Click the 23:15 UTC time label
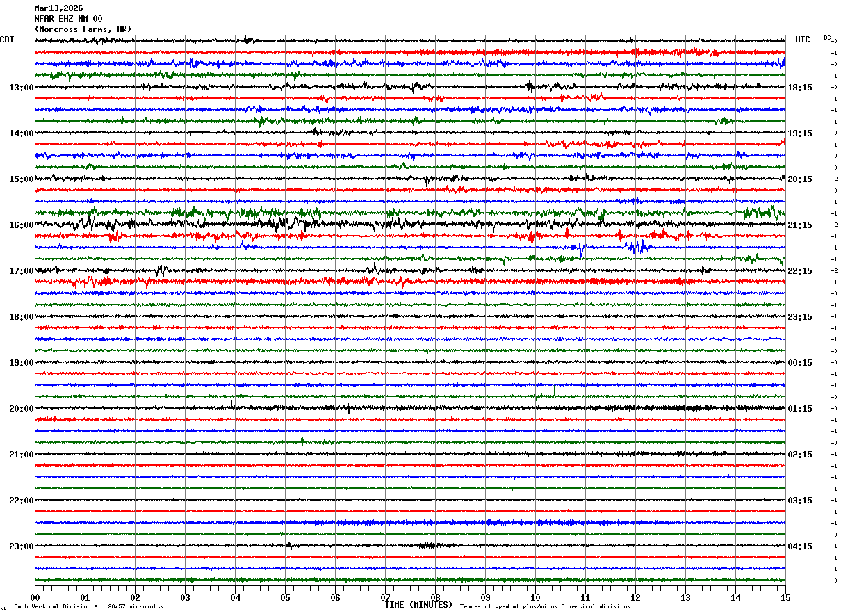The image size is (841, 616). [x=800, y=317]
